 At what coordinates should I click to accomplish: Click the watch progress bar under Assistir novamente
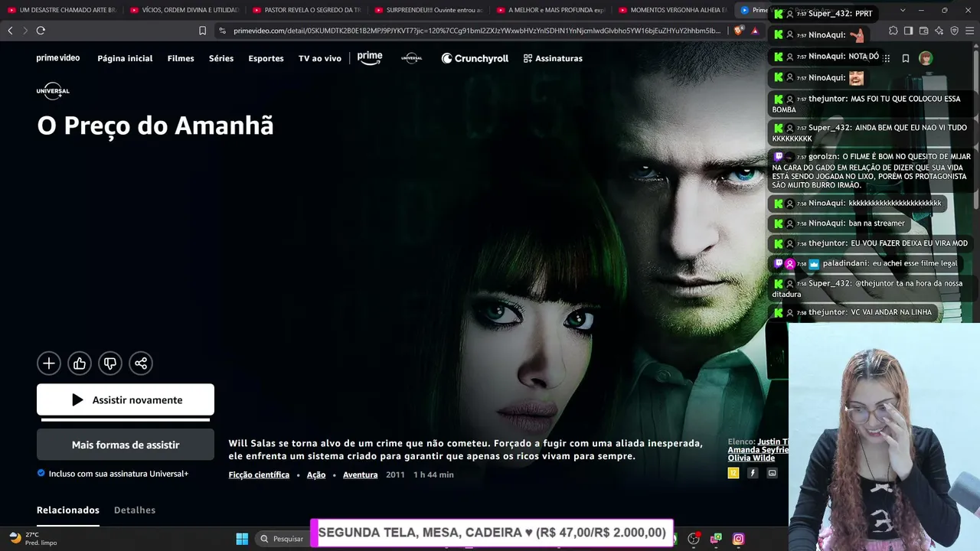[x=126, y=419]
